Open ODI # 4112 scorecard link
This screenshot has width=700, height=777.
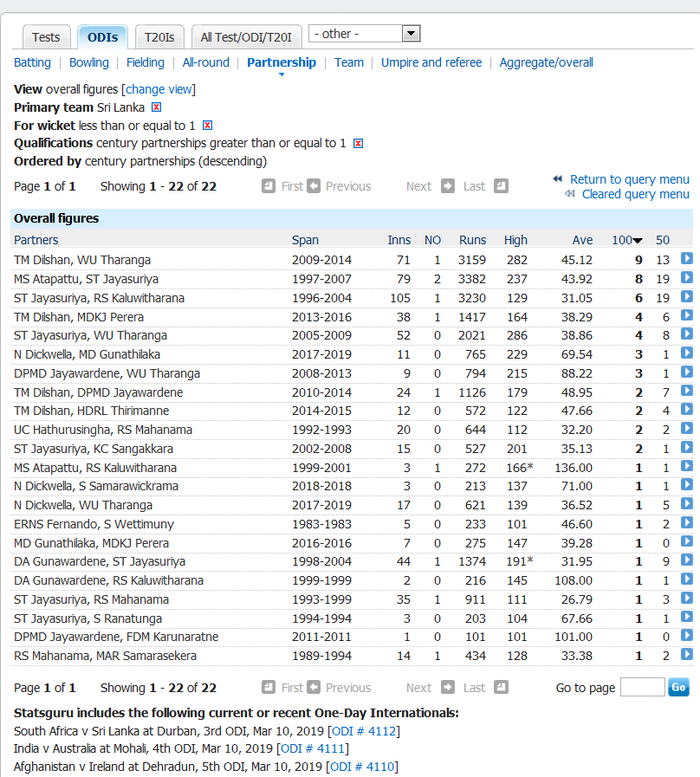[x=364, y=731]
